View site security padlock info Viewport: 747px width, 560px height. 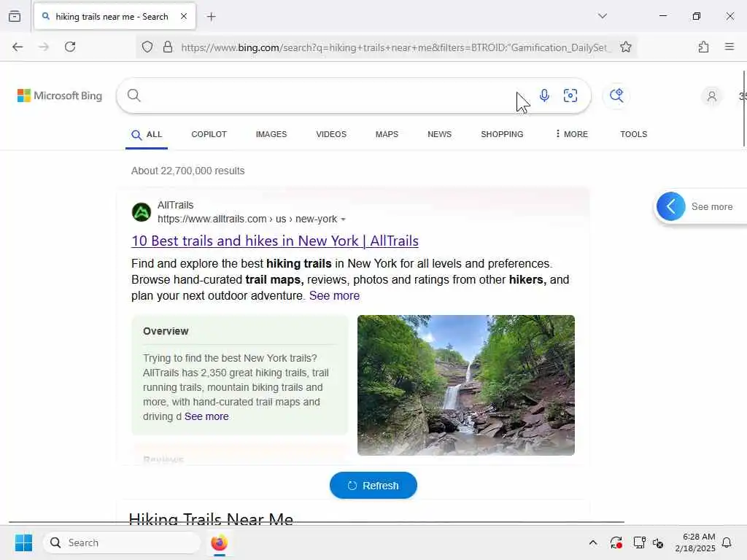pyautogui.click(x=168, y=47)
